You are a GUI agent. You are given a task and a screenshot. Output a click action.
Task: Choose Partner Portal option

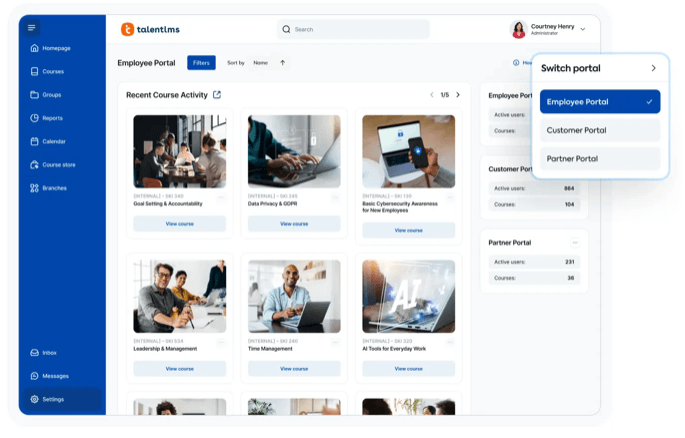click(599, 158)
